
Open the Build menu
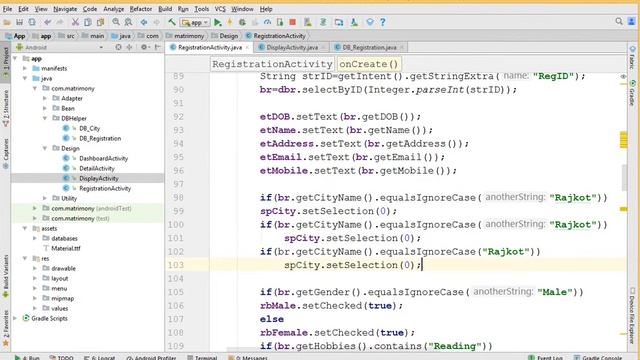coord(165,9)
